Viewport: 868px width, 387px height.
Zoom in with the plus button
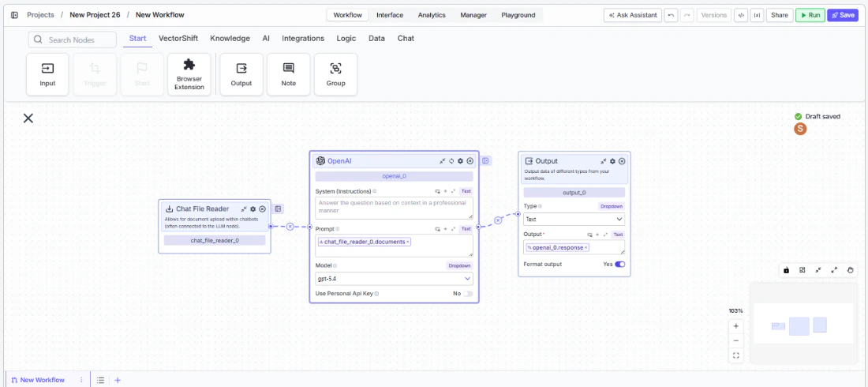pyautogui.click(x=735, y=326)
